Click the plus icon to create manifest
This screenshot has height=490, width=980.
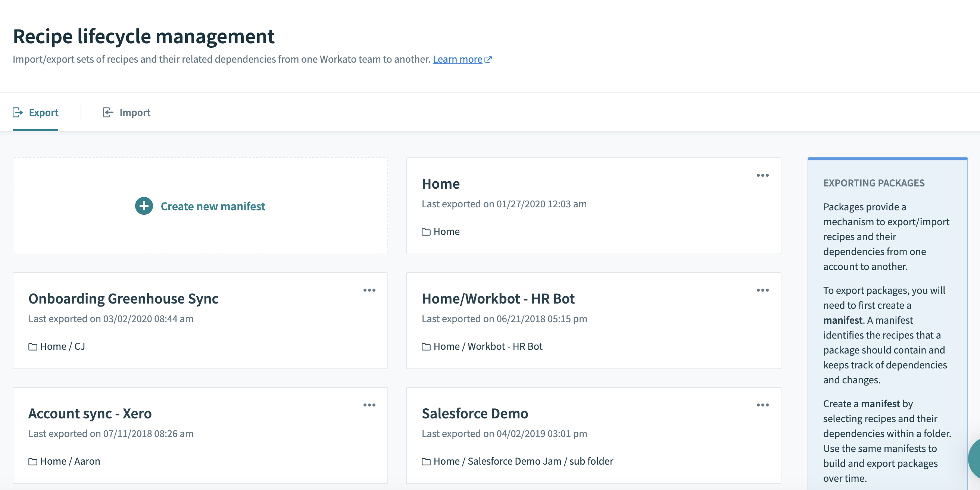tap(143, 206)
